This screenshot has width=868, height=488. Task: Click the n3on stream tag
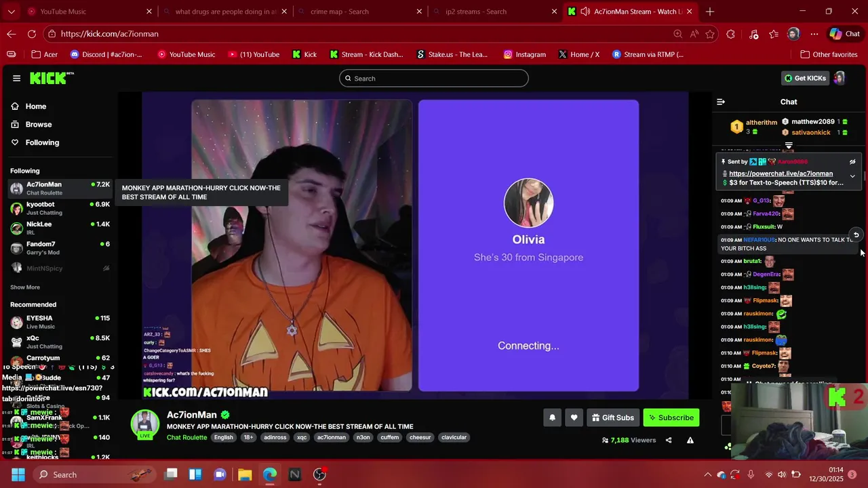(363, 437)
